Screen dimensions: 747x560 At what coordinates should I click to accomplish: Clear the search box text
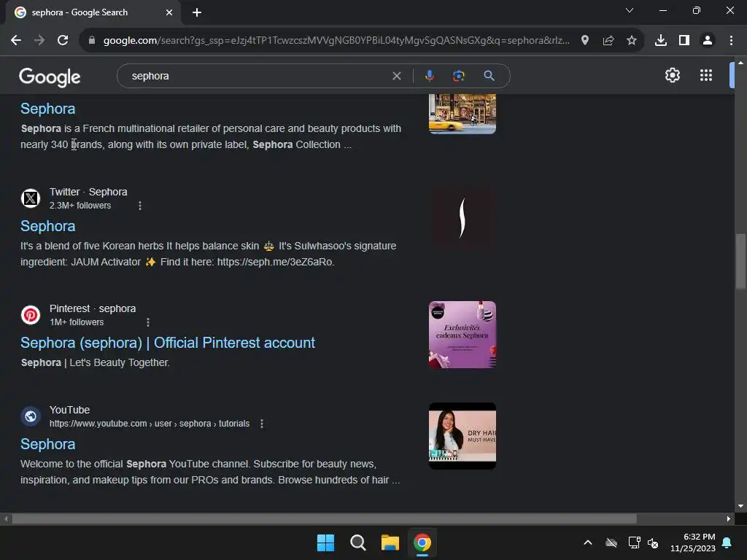tap(396, 76)
